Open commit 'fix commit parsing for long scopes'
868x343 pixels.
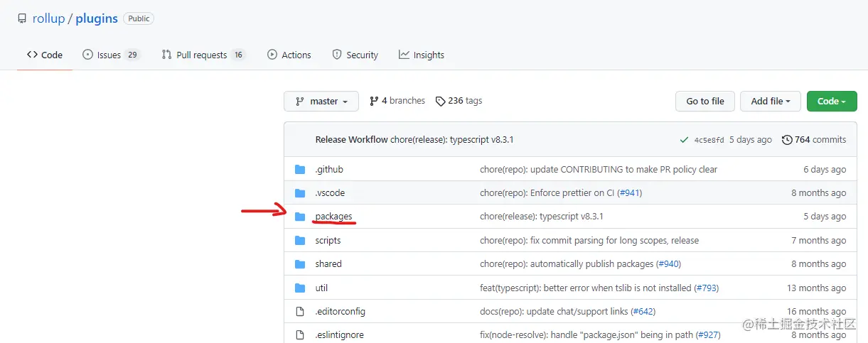pos(589,241)
